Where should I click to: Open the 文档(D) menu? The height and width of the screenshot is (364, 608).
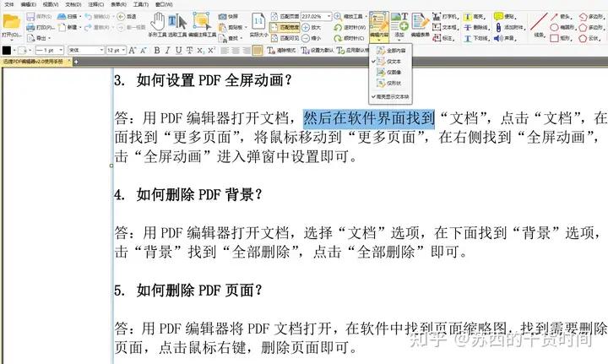point(73,5)
